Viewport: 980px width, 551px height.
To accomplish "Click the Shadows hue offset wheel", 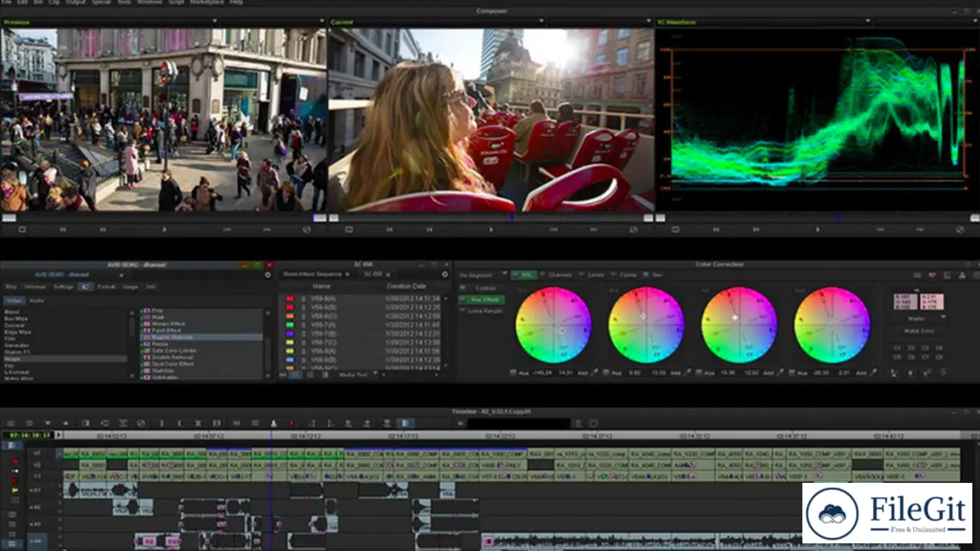I will [554, 324].
